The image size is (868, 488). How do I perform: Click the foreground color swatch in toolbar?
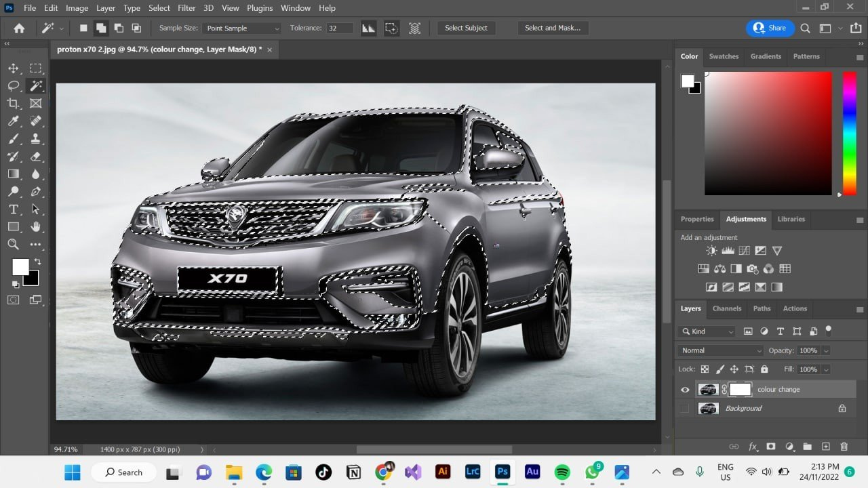click(x=20, y=266)
